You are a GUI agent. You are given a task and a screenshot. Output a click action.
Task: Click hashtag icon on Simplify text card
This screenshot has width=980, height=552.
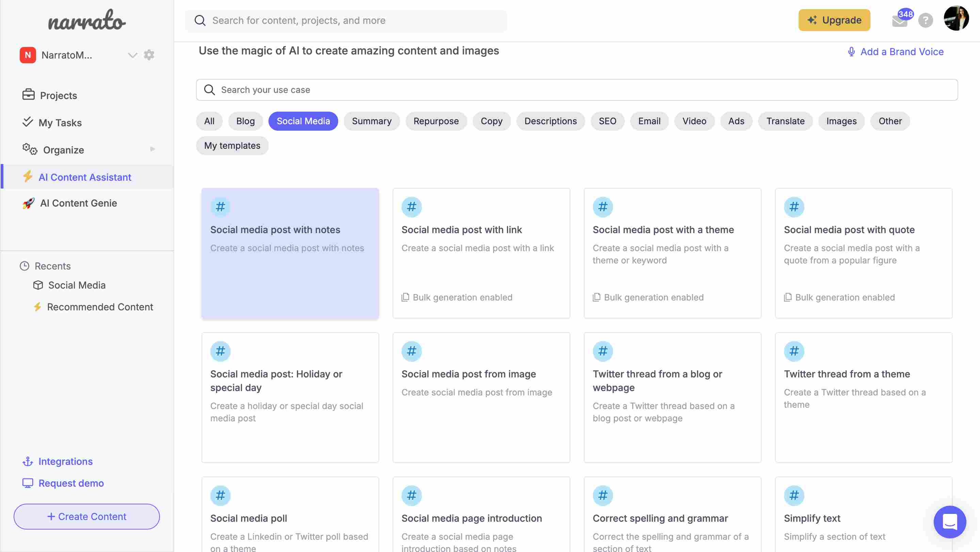[794, 495]
